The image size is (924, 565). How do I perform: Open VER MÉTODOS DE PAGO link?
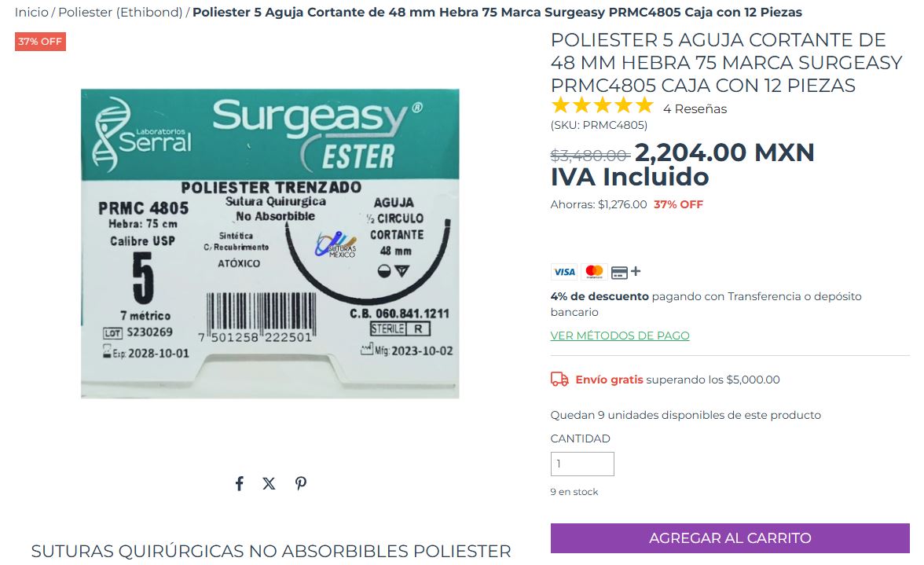tap(620, 336)
